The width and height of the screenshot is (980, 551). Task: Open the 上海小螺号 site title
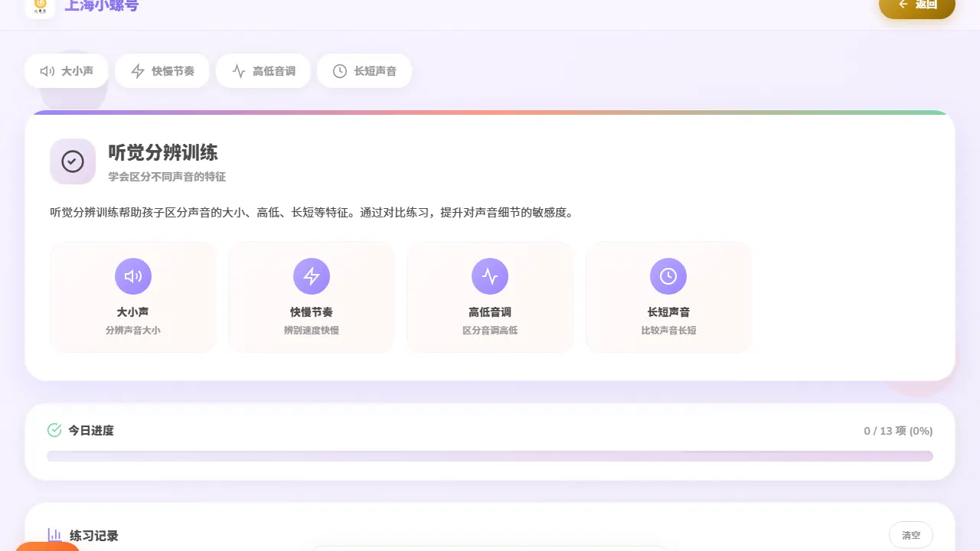point(102,6)
